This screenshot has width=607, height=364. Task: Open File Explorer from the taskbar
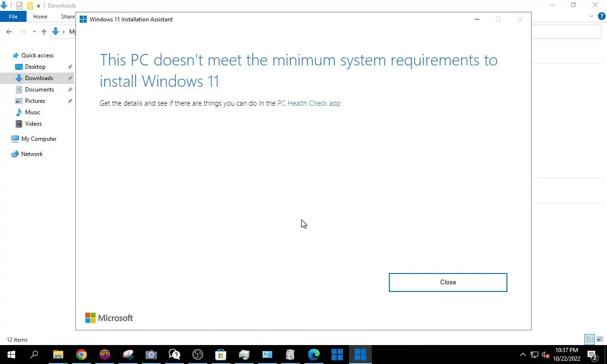58,355
